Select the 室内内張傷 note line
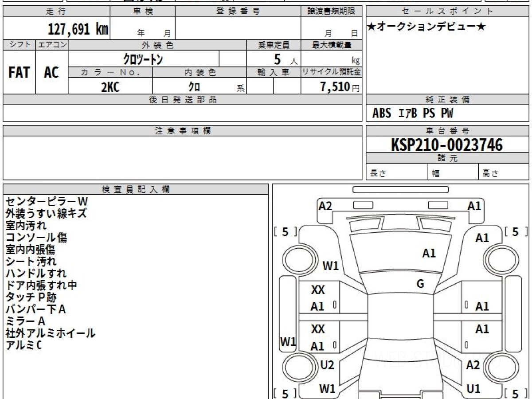 (x=30, y=250)
